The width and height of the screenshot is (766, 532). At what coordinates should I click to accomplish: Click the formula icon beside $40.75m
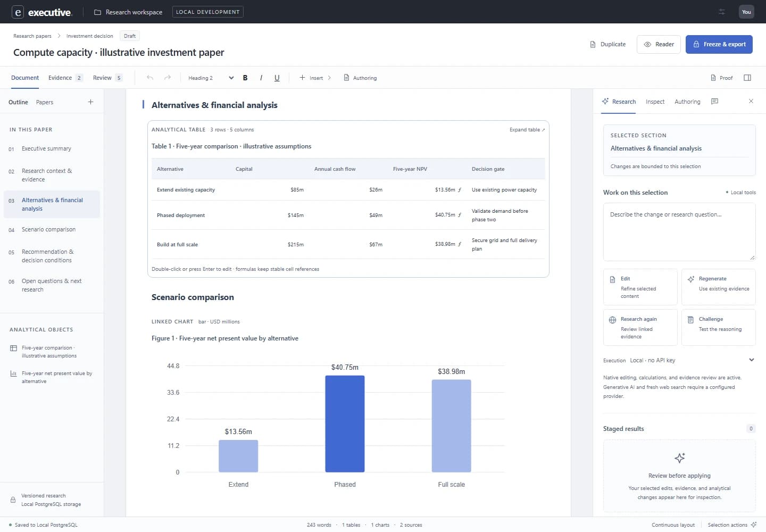(x=460, y=215)
